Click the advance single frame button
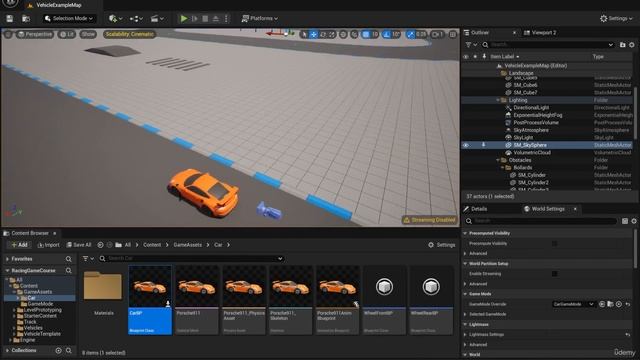Viewport: 640px width, 360px height. click(x=194, y=18)
